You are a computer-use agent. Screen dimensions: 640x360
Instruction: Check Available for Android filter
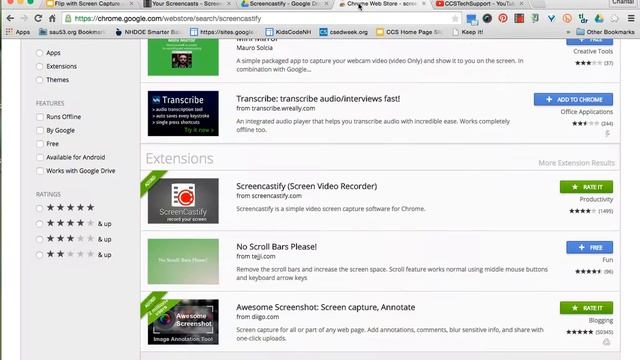tap(40, 158)
